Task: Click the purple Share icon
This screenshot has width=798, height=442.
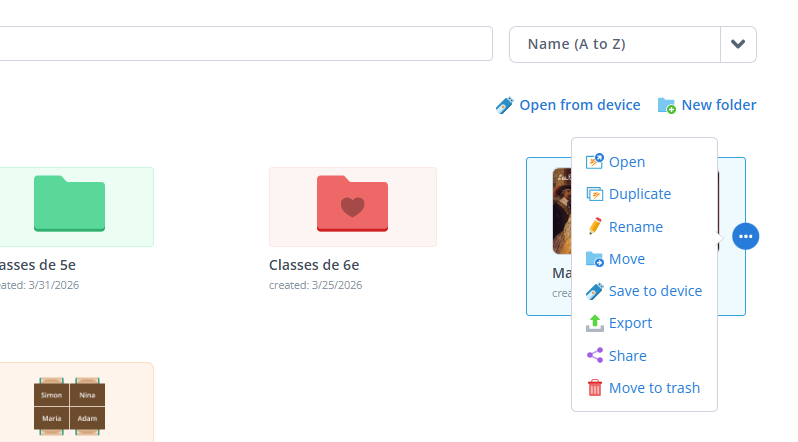Action: tap(594, 355)
